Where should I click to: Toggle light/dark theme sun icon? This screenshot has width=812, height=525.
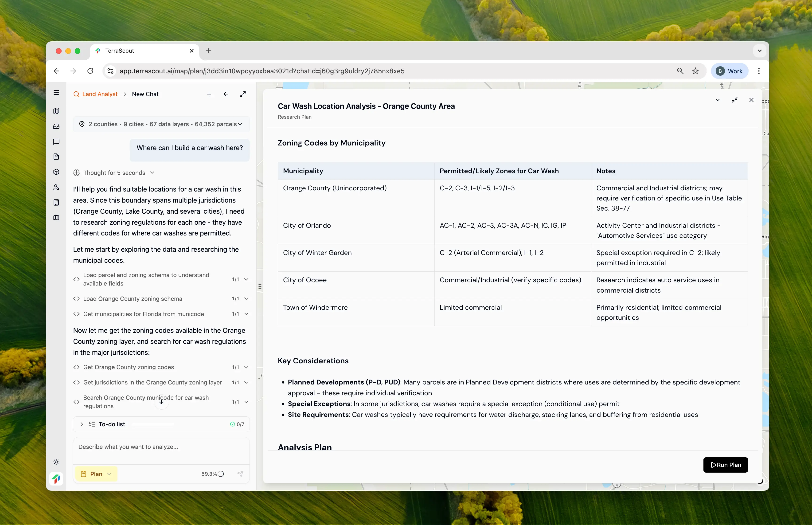click(x=56, y=462)
